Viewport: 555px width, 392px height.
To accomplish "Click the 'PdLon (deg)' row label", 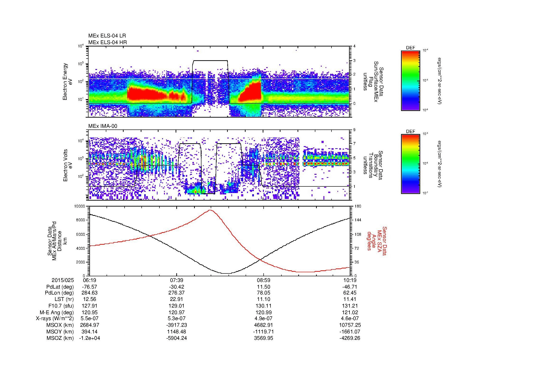I will 59,293.
